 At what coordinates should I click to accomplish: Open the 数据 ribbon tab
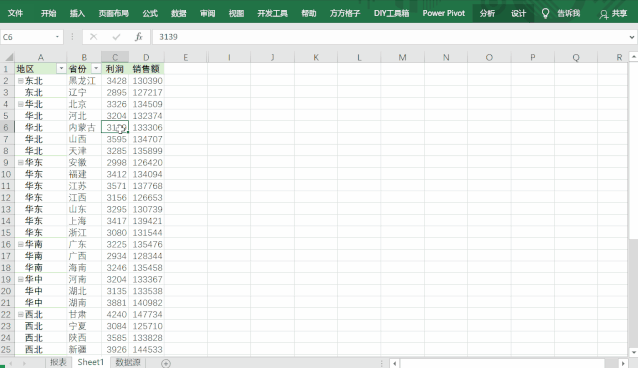[179, 13]
